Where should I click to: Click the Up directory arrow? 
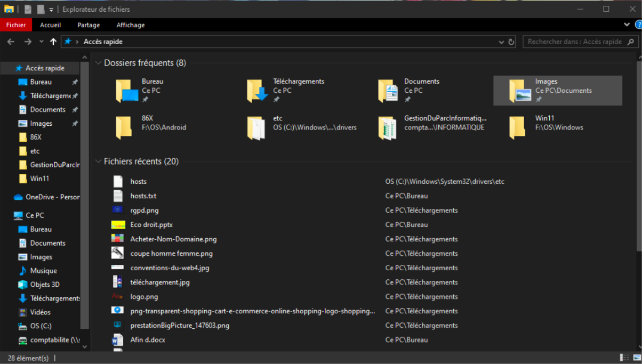(53, 42)
